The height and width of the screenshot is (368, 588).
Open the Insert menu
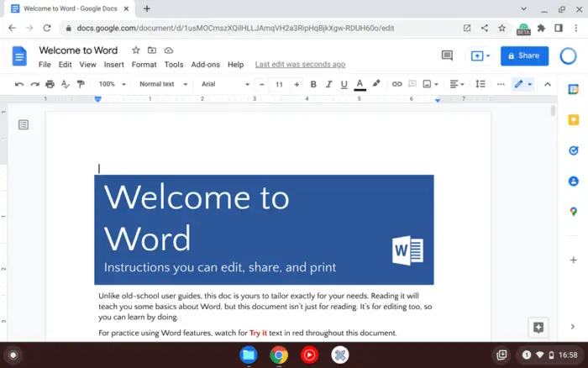[114, 65]
